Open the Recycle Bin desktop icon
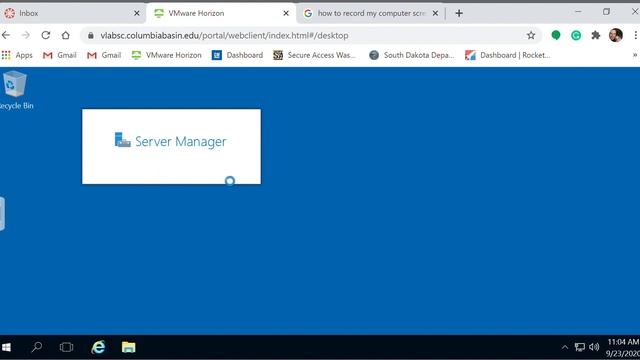Viewport: 640px width, 360px height. tap(16, 90)
